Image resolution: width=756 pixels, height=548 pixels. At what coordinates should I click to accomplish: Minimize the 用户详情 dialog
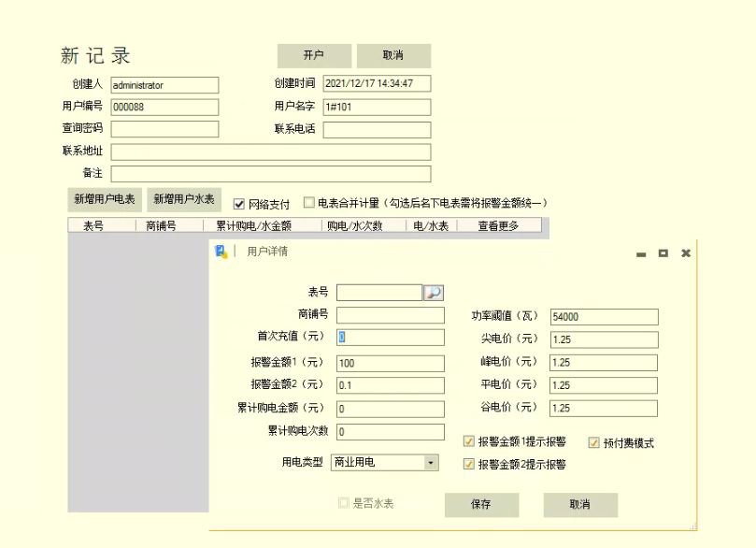[x=641, y=253]
